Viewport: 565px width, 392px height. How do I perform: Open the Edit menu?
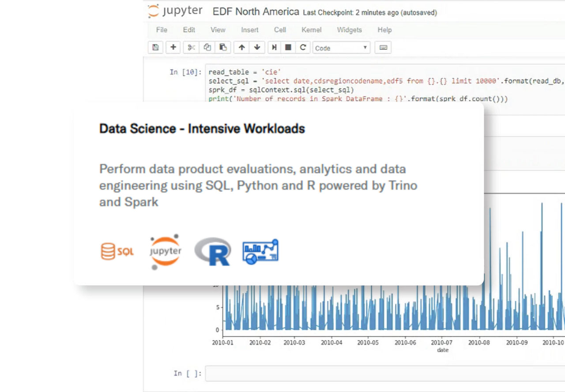point(189,30)
